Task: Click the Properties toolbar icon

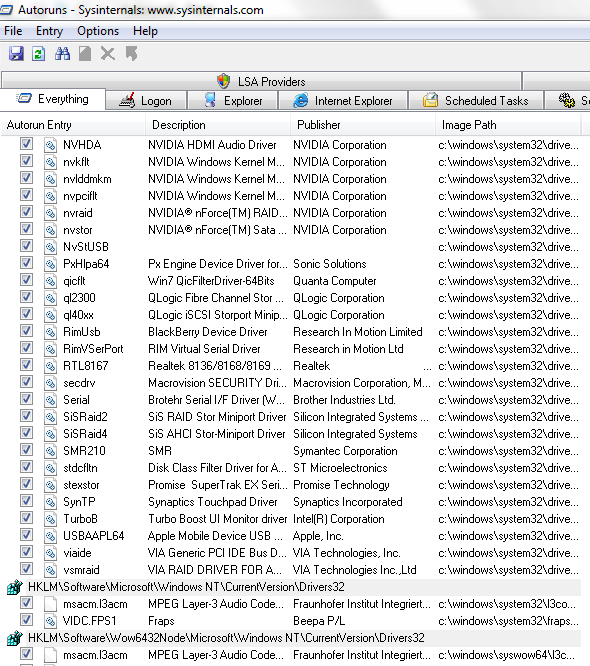Action: point(85,54)
